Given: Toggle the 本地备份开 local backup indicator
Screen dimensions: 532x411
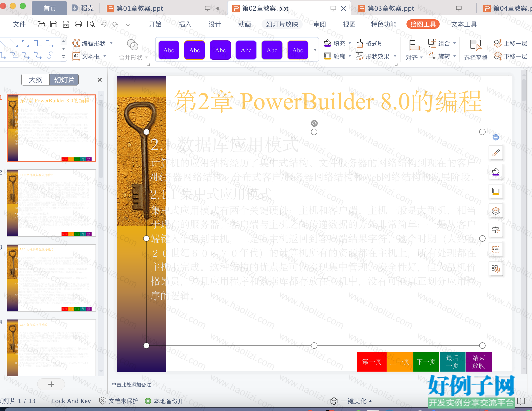Looking at the screenshot, I should click(164, 401).
